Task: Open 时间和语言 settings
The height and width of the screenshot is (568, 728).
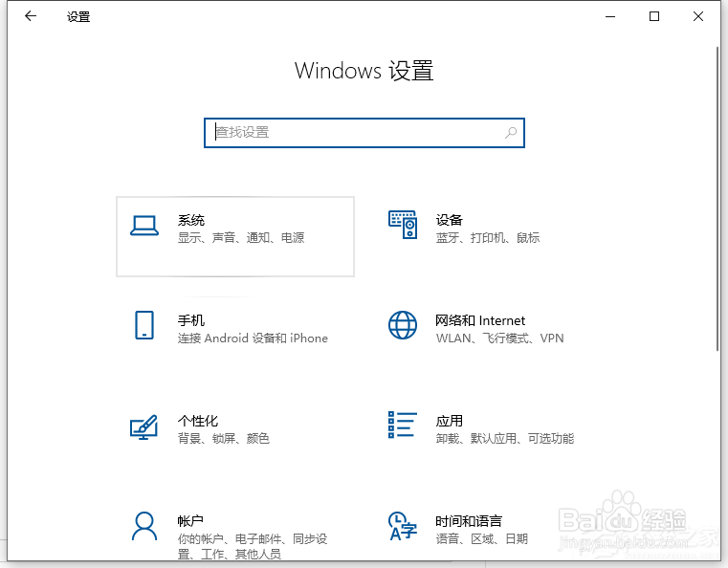Action: tap(493, 529)
